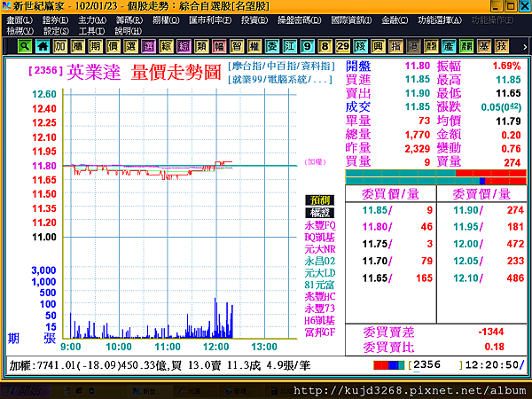Click the 委買價/量 column header

(390, 194)
